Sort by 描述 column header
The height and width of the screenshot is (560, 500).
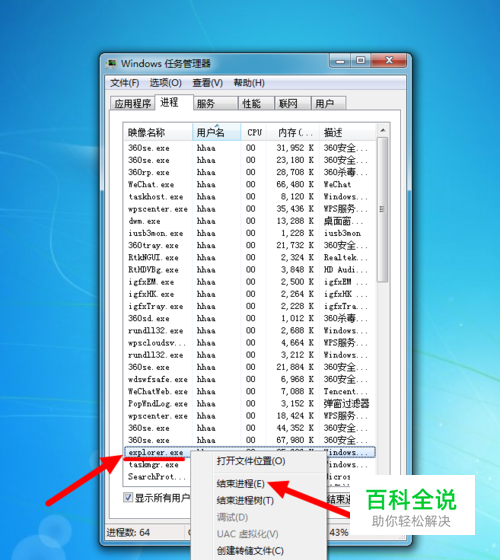coord(348,132)
